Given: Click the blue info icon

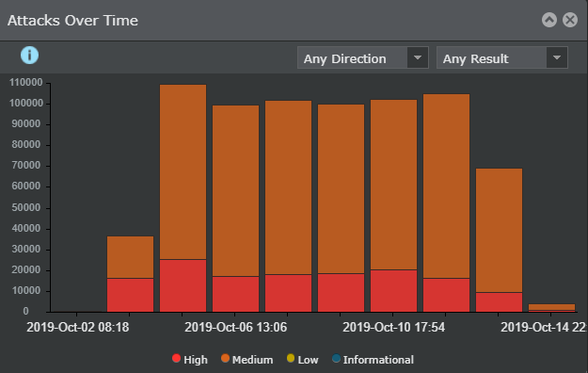Looking at the screenshot, I should pyautogui.click(x=29, y=56).
